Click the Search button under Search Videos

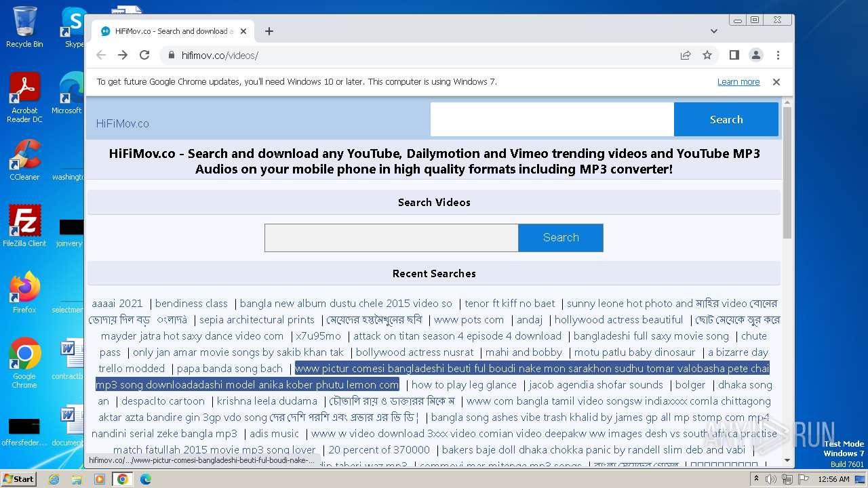(561, 238)
